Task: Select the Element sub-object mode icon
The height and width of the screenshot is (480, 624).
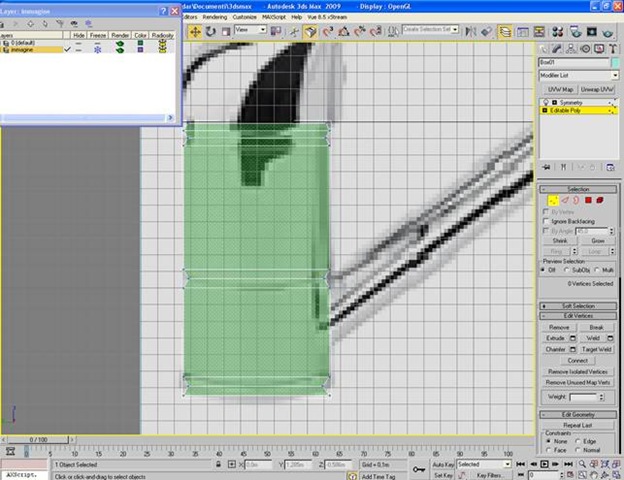Action: click(601, 200)
